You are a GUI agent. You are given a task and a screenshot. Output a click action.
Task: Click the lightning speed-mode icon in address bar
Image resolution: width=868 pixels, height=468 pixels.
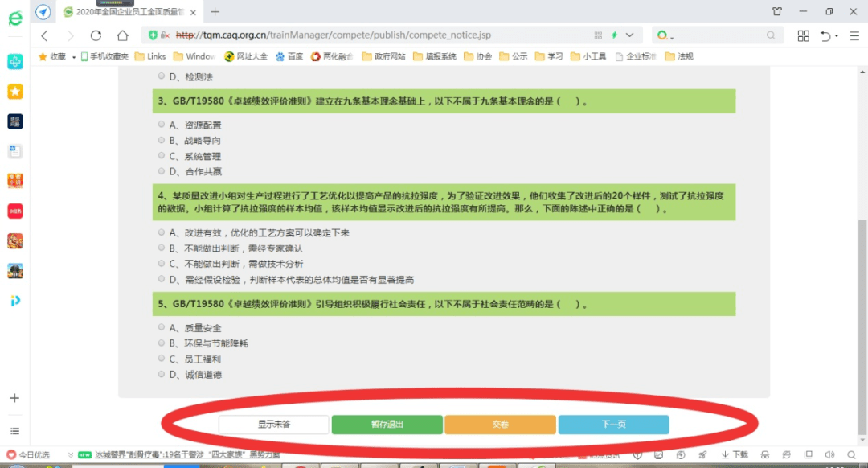(x=615, y=35)
